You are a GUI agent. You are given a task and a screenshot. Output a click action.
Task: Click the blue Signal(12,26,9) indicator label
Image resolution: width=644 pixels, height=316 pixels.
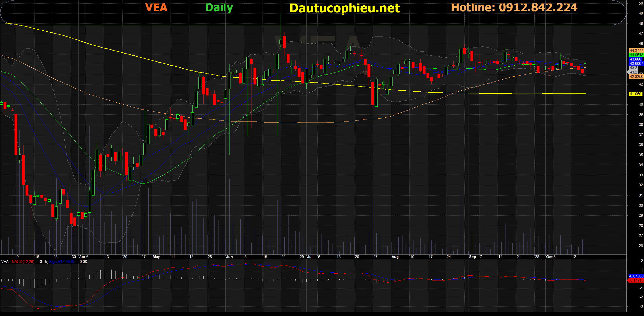pyautogui.click(x=62, y=262)
